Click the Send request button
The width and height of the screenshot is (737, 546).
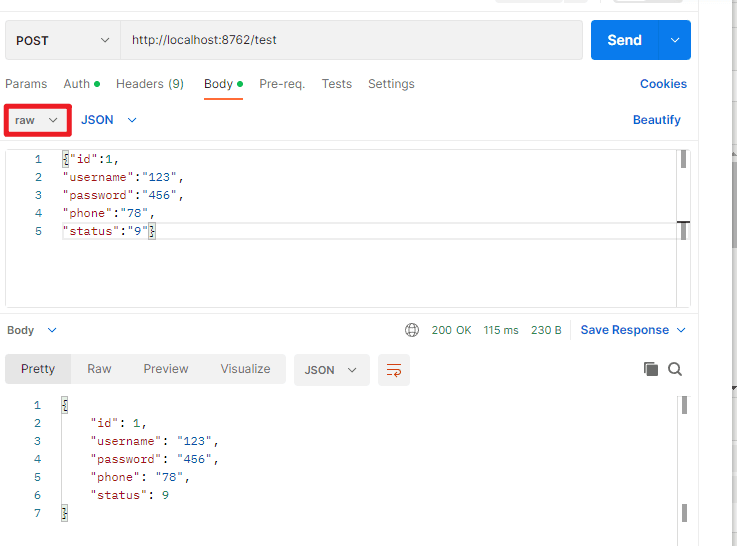625,40
